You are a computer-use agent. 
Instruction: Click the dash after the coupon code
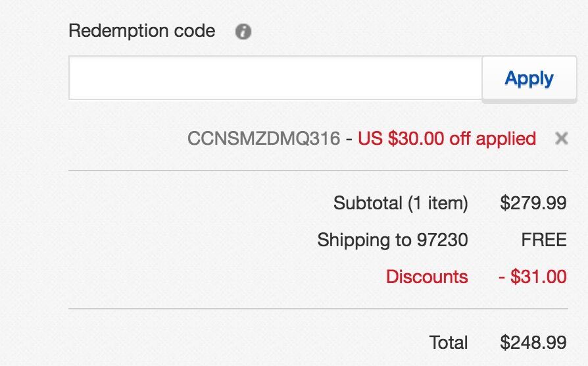(349, 140)
